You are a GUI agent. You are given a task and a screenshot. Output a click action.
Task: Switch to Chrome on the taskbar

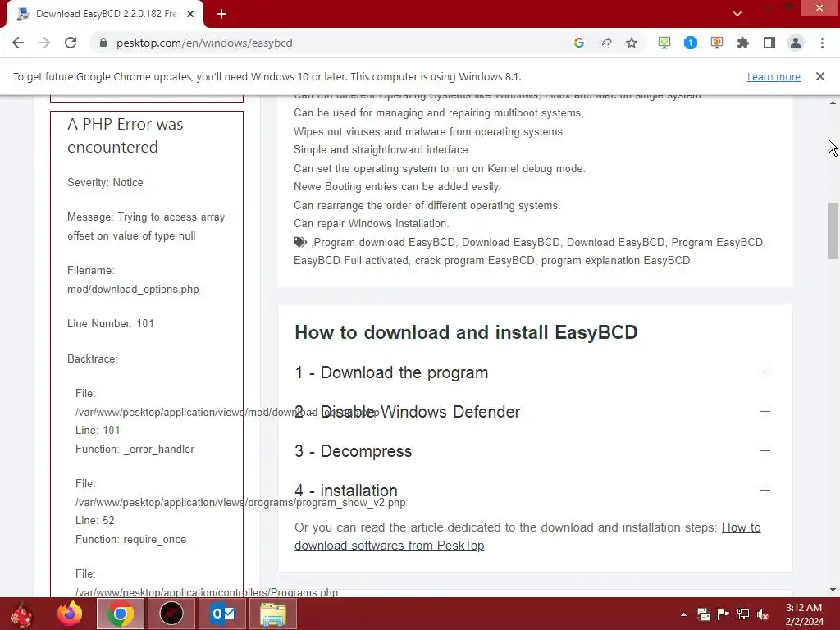[x=121, y=614]
